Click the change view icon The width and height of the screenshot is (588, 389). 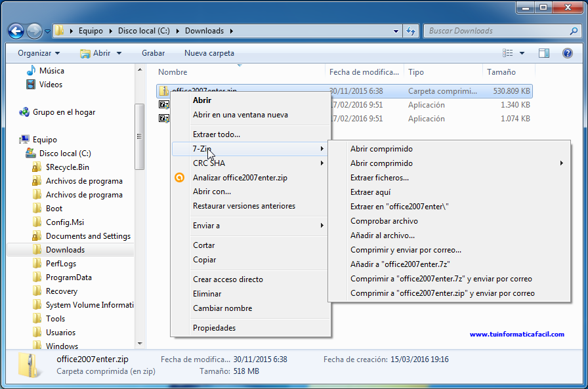point(507,53)
